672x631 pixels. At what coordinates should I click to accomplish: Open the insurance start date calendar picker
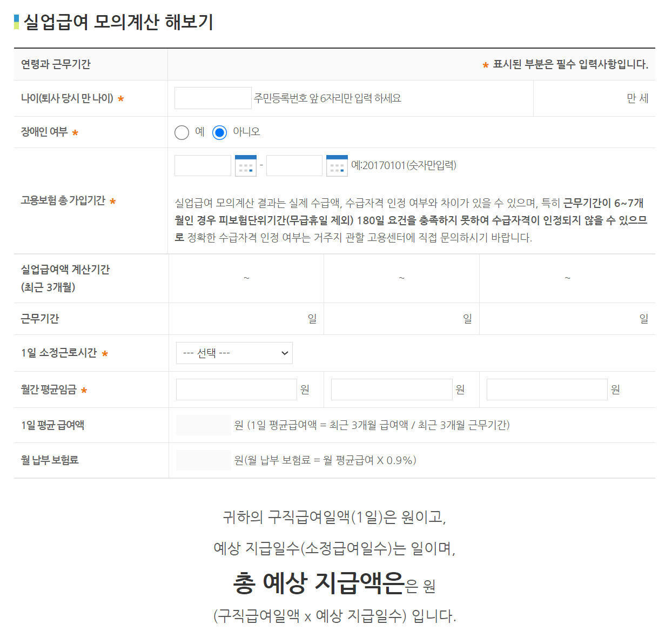click(x=246, y=165)
